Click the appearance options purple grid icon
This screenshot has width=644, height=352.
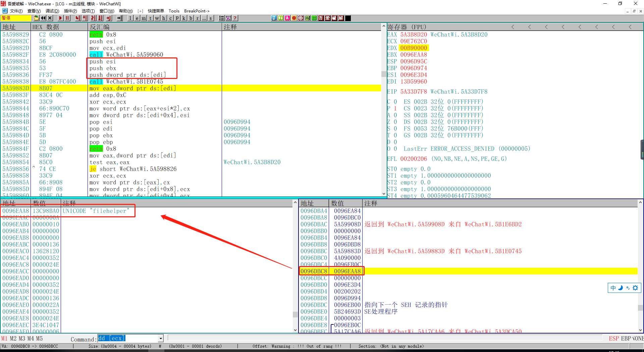click(228, 18)
